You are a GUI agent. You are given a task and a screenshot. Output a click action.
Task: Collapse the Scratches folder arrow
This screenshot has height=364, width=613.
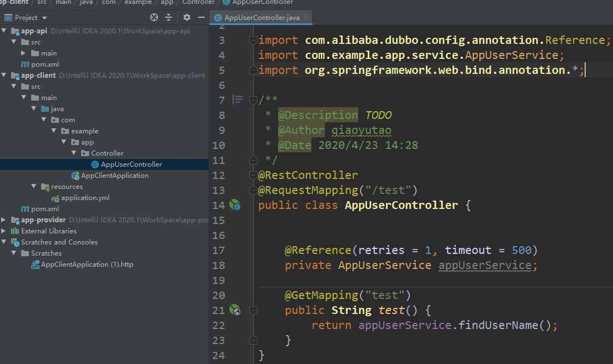[x=14, y=253]
